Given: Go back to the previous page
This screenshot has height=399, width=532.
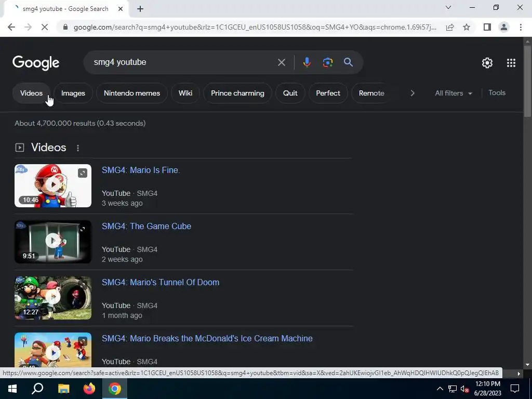Looking at the screenshot, I should (x=11, y=27).
